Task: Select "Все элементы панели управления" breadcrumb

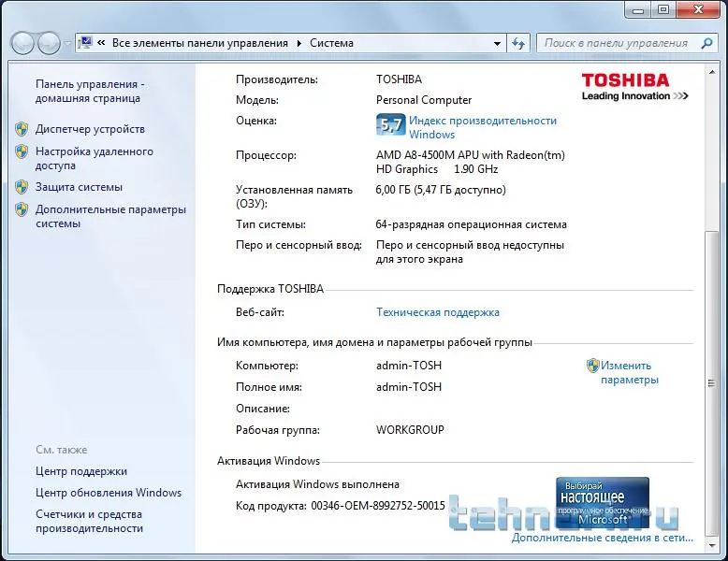Action: click(x=200, y=43)
